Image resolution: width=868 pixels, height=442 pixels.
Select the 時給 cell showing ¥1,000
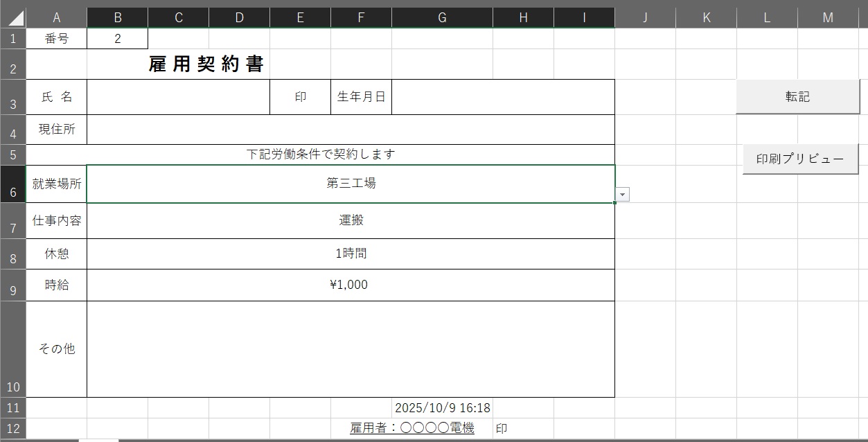351,285
